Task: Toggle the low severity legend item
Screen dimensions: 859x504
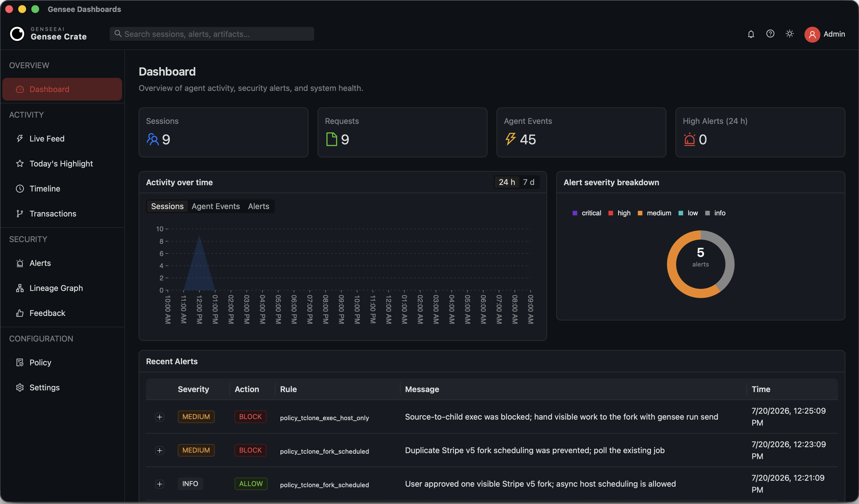Action: click(688, 213)
